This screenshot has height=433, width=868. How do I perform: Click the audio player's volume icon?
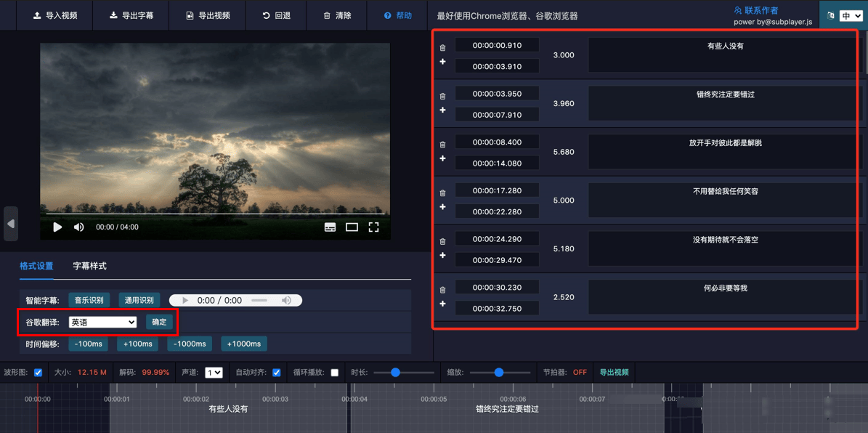click(286, 300)
